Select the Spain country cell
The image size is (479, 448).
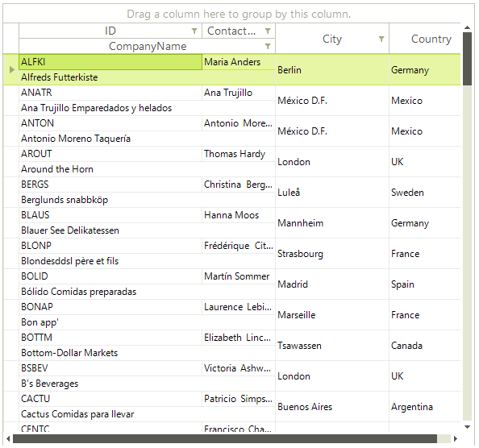(425, 284)
